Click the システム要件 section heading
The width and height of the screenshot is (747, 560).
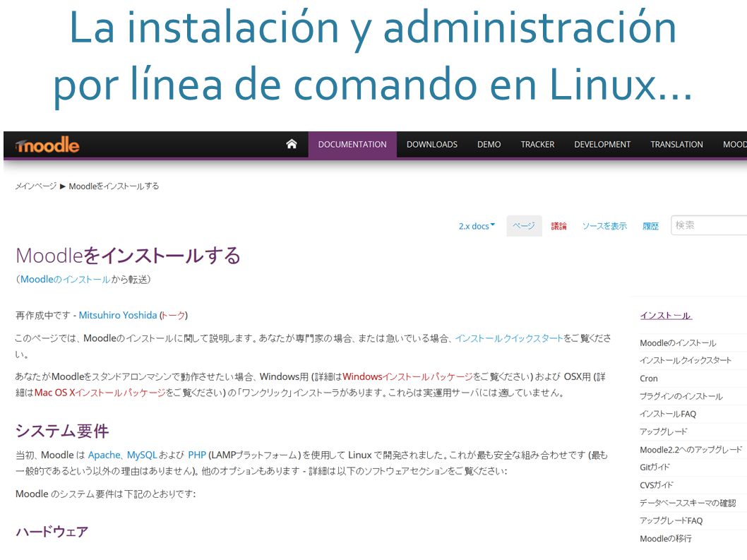(x=62, y=431)
